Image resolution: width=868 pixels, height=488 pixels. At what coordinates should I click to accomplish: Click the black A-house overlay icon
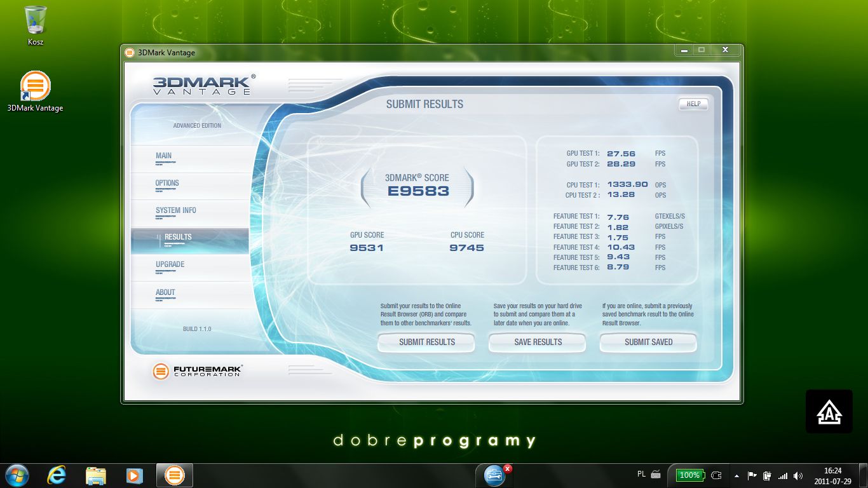829,412
